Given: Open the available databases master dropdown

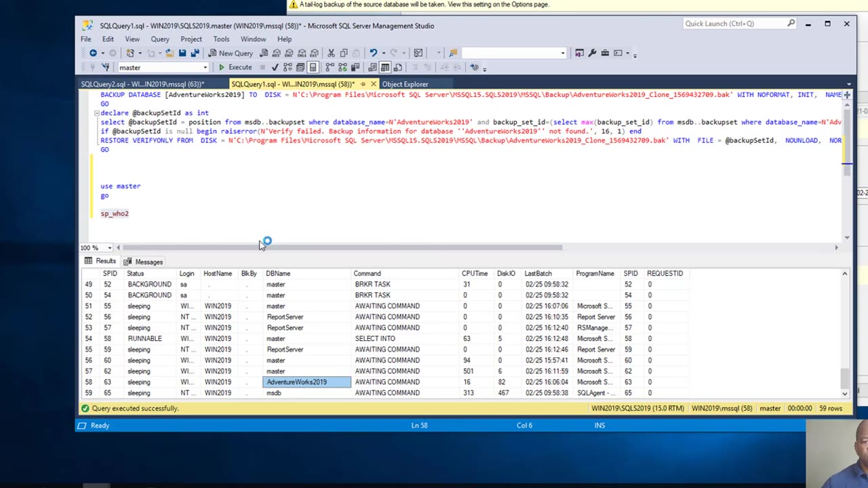Looking at the screenshot, I should point(205,67).
